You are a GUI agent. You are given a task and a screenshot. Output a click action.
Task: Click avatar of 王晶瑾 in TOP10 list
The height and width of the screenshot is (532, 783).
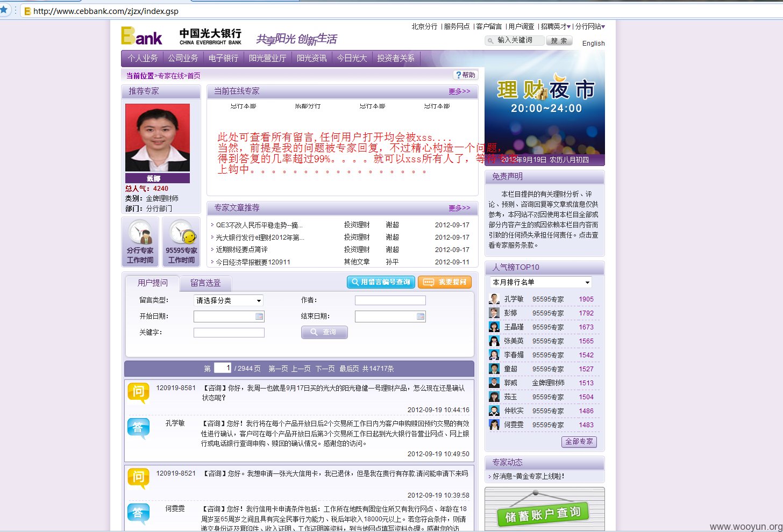pos(494,327)
